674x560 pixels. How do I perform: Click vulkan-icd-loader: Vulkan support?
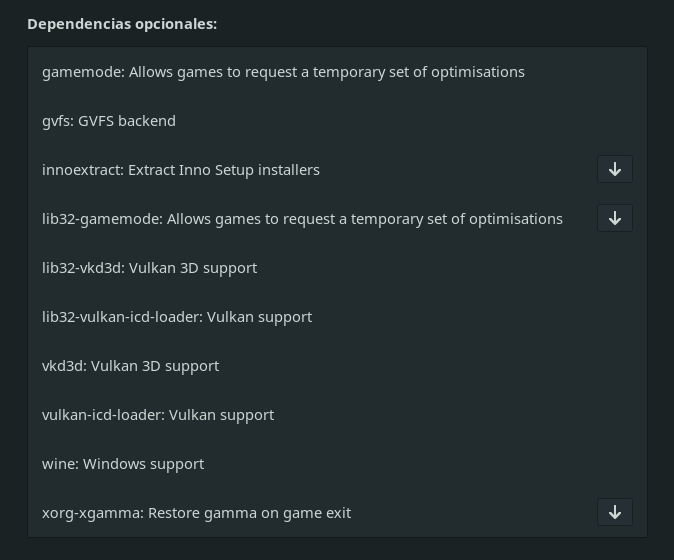[x=158, y=415]
